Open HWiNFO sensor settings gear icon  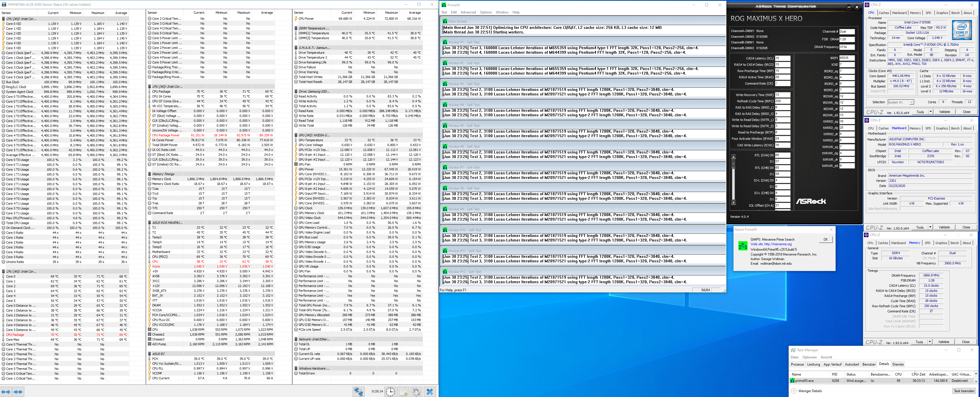[x=417, y=392]
